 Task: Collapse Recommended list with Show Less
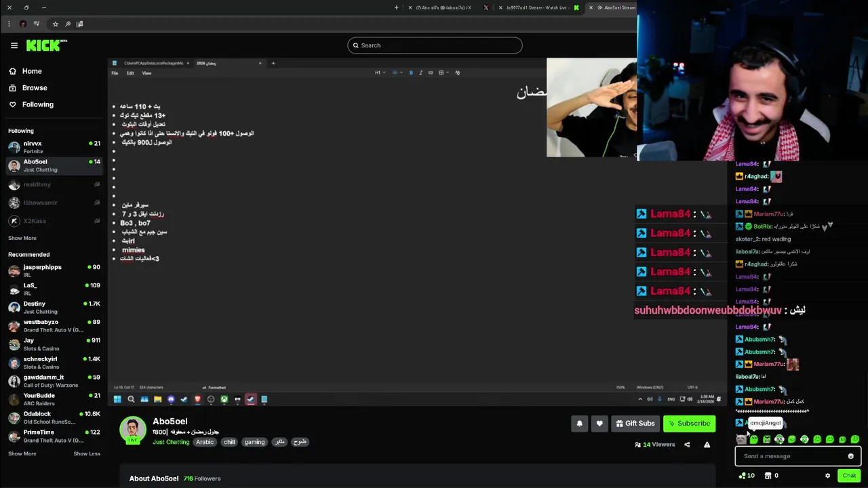[x=87, y=453]
